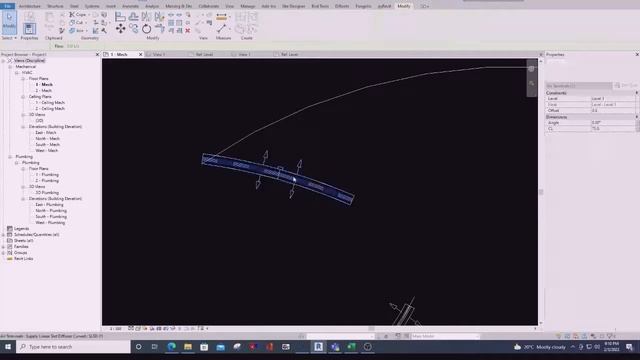Screen dimensions: 640x360
Task: Click the Mirror Pick Axis icon
Action: [146, 16]
